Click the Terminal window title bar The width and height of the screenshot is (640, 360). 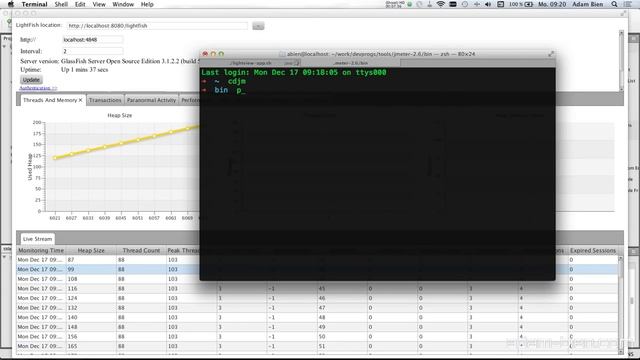tap(378, 54)
